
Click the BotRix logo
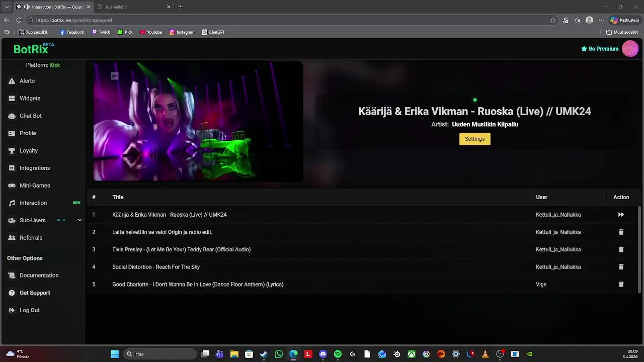34,49
